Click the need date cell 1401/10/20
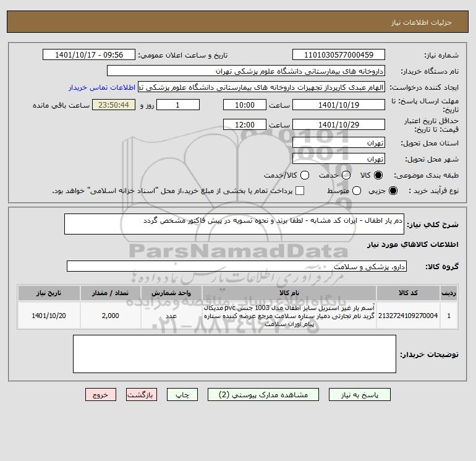Screen dimensions: 476x461 pos(49,316)
